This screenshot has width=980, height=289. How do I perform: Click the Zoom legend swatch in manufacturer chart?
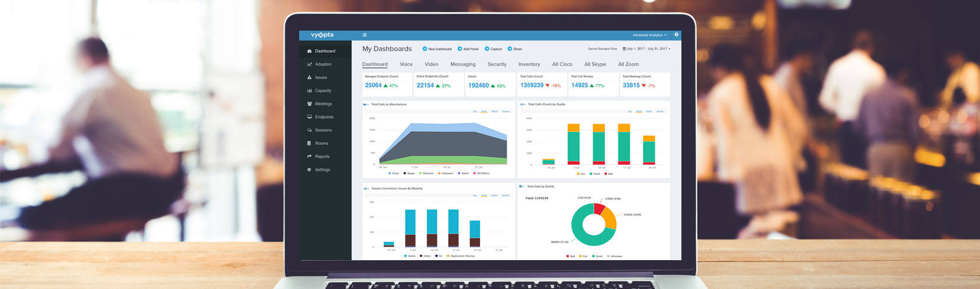(459, 174)
